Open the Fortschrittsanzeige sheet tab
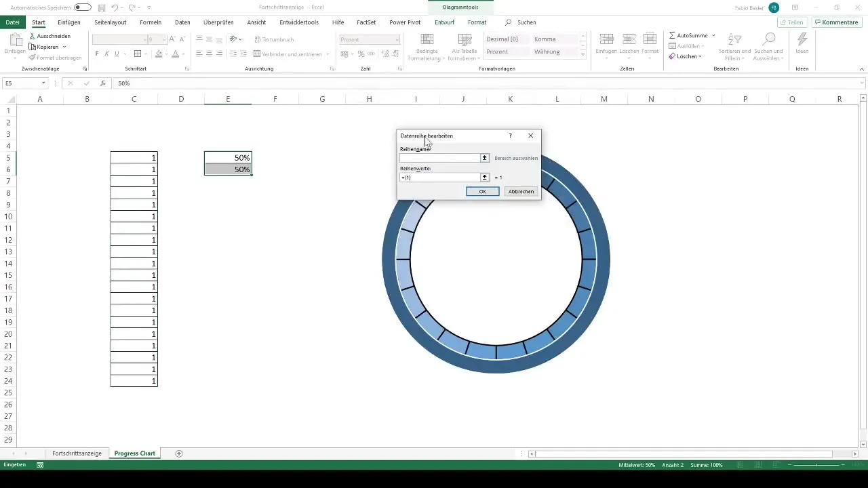The height and width of the screenshot is (488, 868). pos(77,453)
